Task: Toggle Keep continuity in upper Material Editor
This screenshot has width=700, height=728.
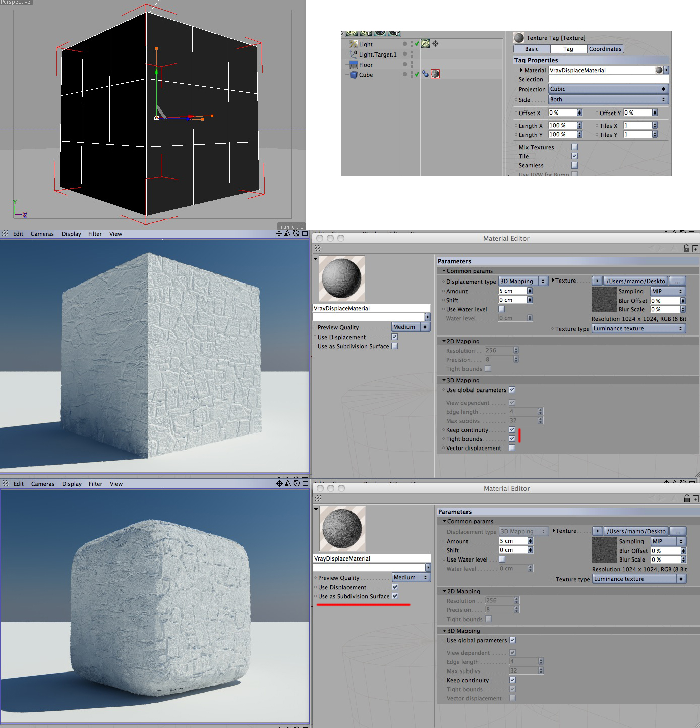Action: pos(512,430)
